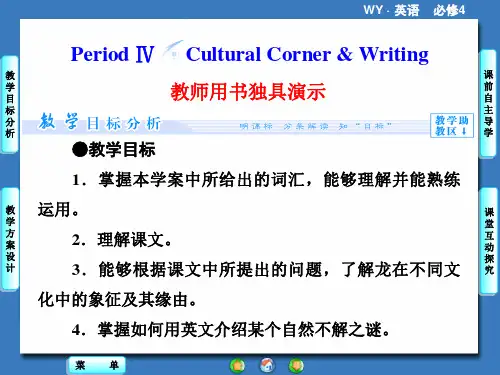
Task: Click the house home icon
Action: click(x=267, y=365)
